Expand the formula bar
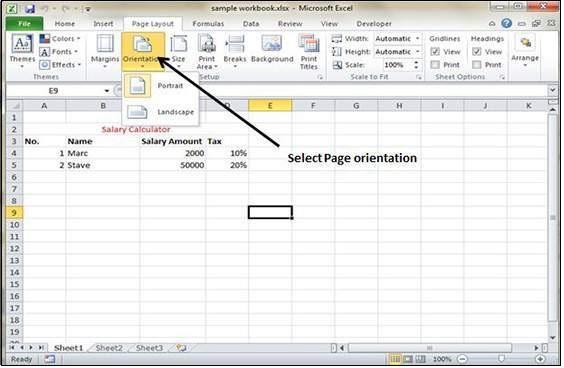The height and width of the screenshot is (368, 564). 552,90
